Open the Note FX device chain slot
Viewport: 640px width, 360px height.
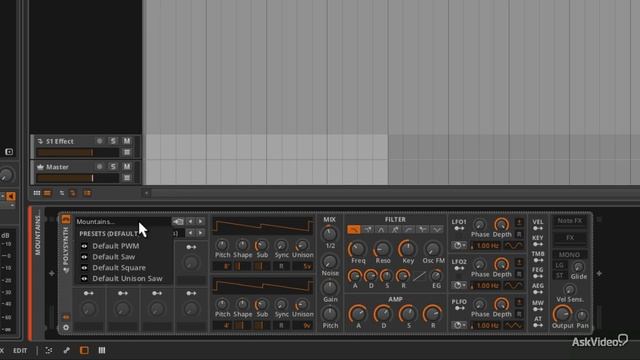[x=570, y=221]
